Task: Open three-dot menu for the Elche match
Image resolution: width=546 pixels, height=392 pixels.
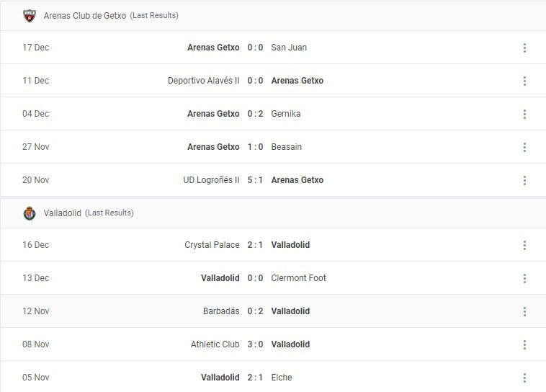Action: click(x=524, y=378)
